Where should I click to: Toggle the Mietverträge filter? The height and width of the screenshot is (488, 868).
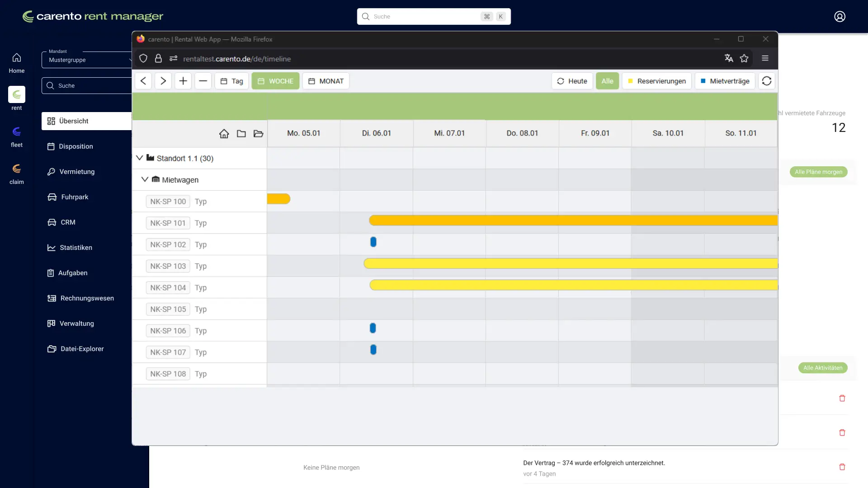[725, 81]
